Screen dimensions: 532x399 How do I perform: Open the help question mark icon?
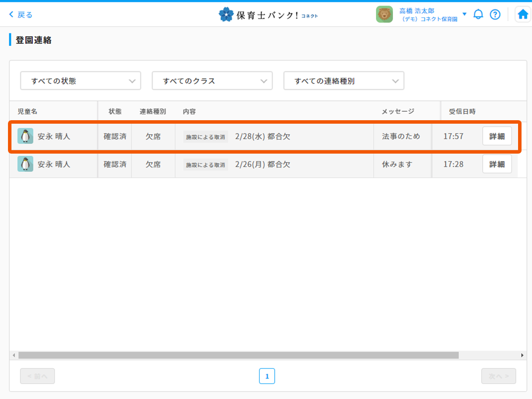point(495,14)
